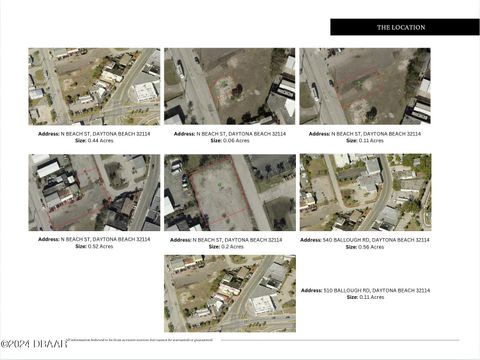Select the 540 Ballough Rd aerial photo
Viewport: 480px width, 360px height.
click(x=365, y=192)
